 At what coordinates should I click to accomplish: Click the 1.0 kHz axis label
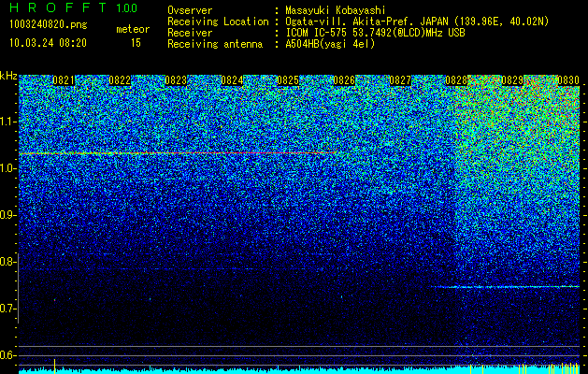[7, 169]
